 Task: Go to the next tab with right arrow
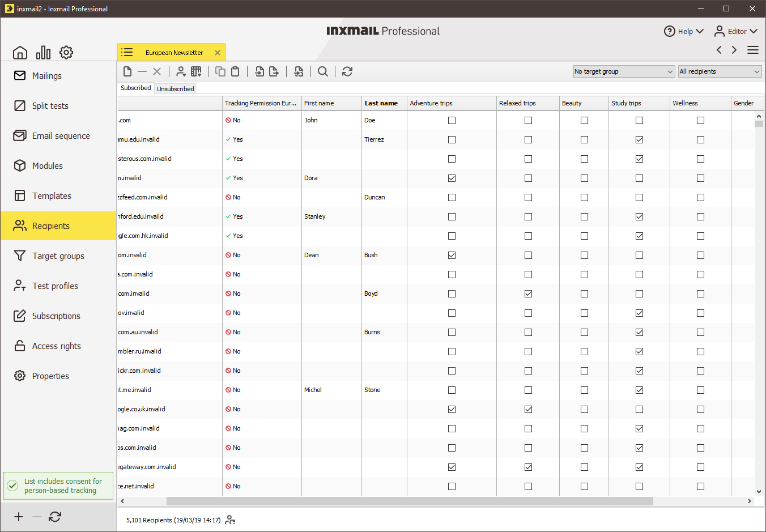click(734, 50)
